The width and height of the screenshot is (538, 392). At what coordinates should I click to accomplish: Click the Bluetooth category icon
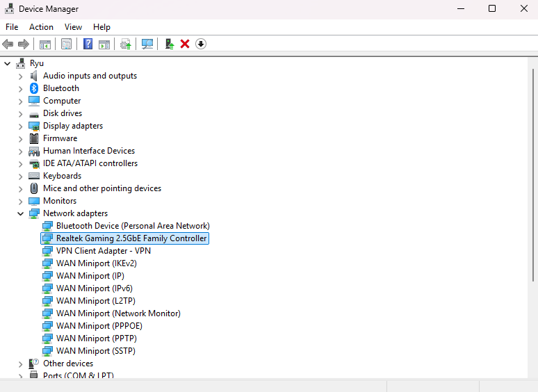[x=33, y=88]
